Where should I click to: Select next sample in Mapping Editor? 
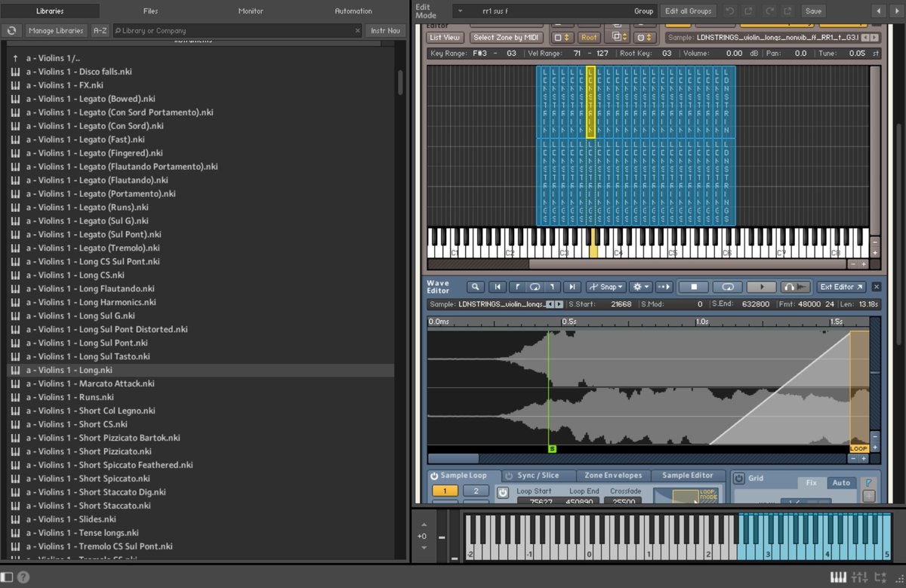(x=875, y=38)
